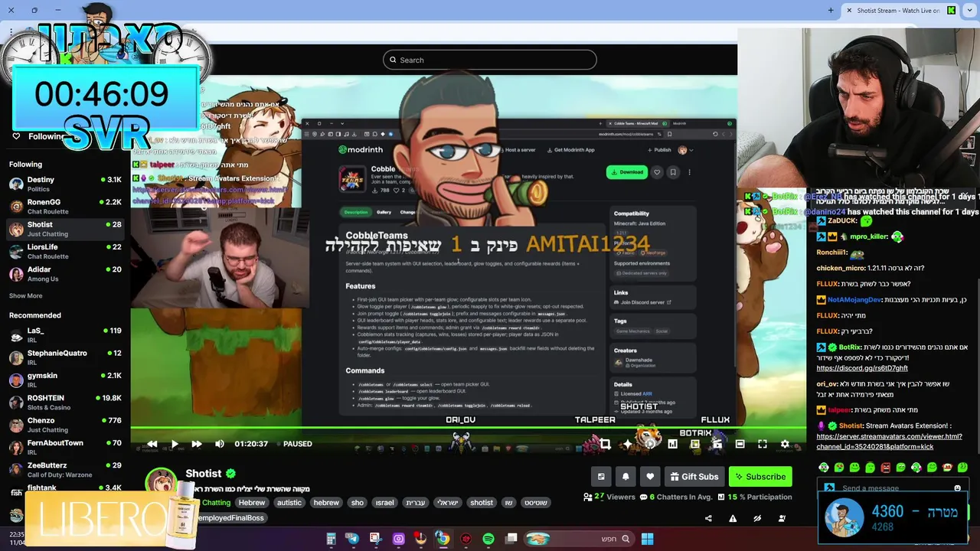
Task: Insert the heart-eyes green emote in chat
Action: (x=839, y=468)
